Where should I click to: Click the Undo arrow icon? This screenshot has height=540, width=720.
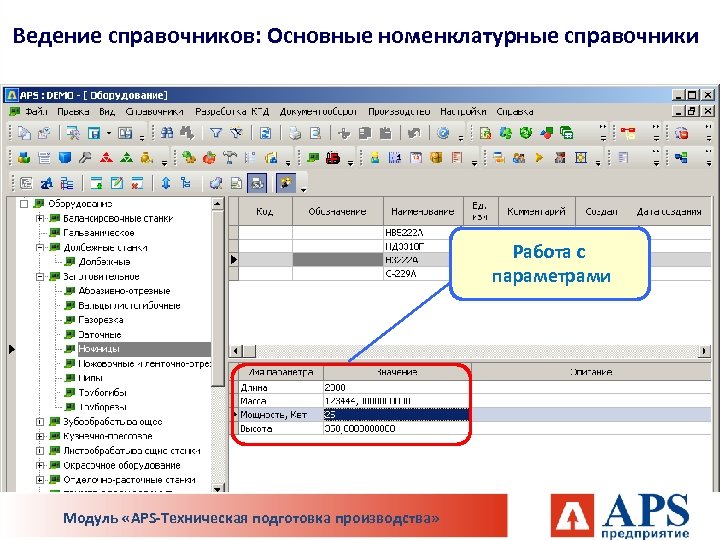414,134
